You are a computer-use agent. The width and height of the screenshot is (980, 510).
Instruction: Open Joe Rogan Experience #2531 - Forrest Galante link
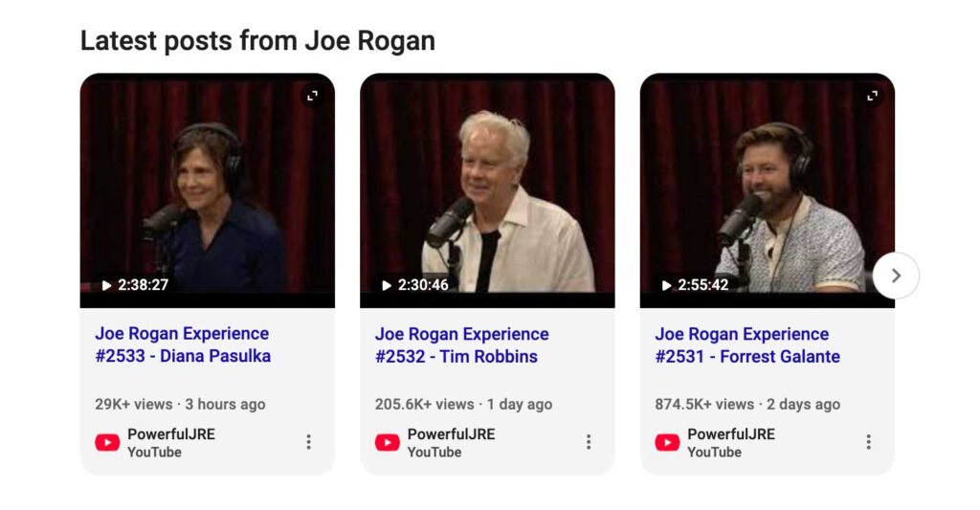pyautogui.click(x=747, y=345)
